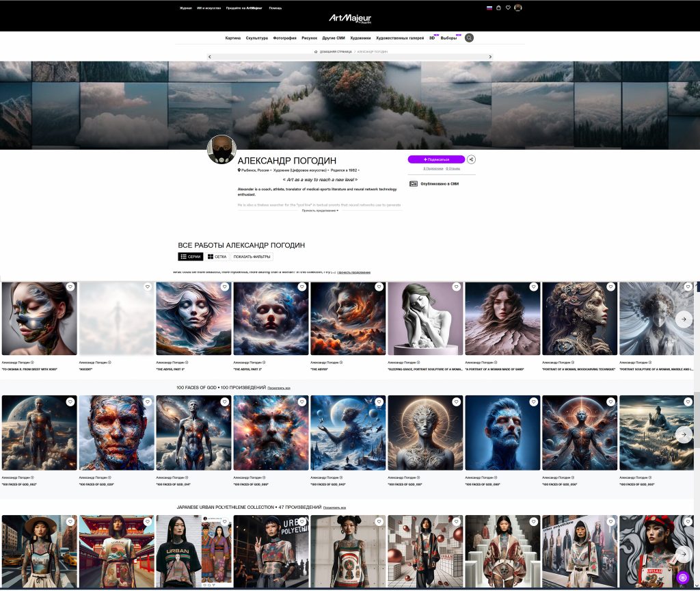Open "A Portrait of a Woman Made of Sand" thumbnail
Screen dimensions: 700x591
click(502, 318)
